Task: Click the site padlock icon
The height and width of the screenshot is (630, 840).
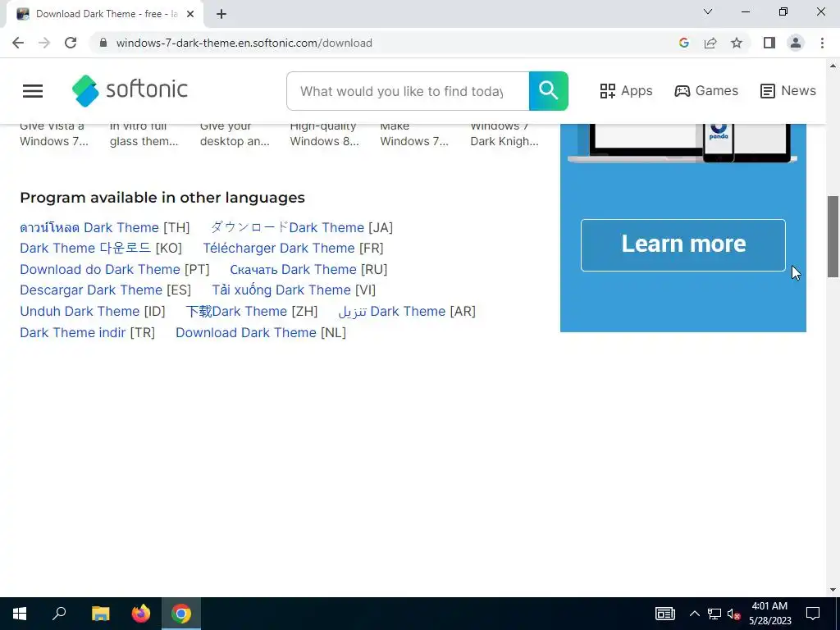Action: point(103,43)
